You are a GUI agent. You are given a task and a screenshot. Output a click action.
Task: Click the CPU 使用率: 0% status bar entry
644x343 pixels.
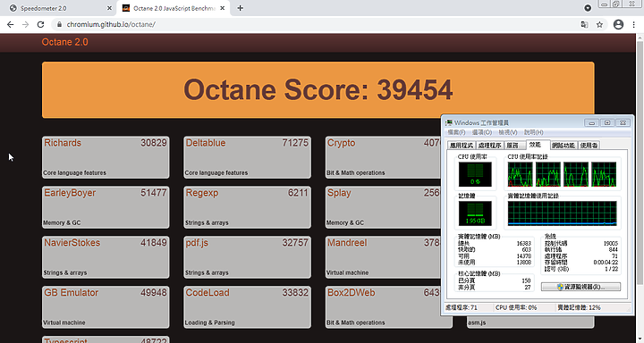[x=516, y=307]
